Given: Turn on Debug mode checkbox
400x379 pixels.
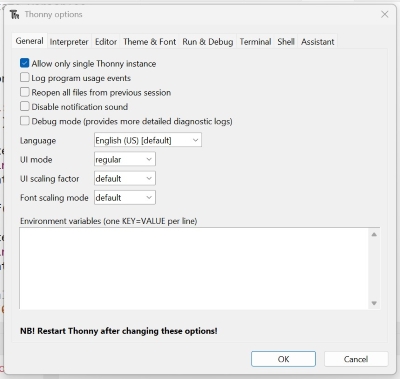Looking at the screenshot, I should coord(25,121).
